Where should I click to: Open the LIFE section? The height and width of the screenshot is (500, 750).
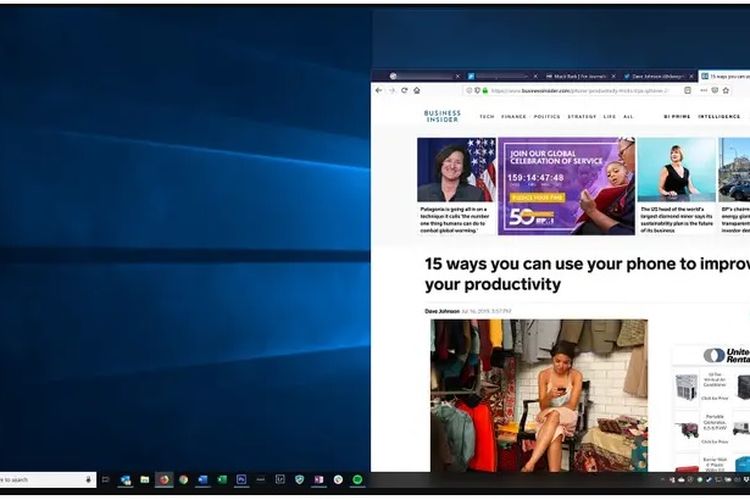(609, 117)
